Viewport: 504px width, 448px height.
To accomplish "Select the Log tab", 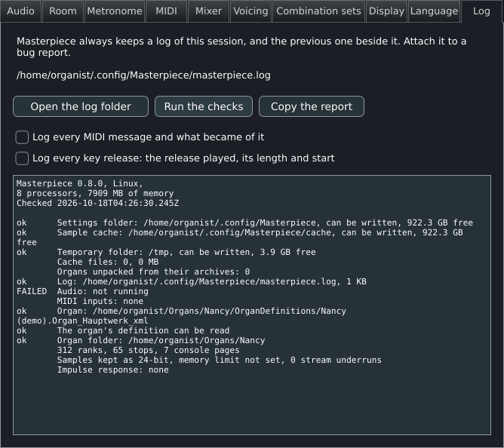I will click(x=481, y=11).
